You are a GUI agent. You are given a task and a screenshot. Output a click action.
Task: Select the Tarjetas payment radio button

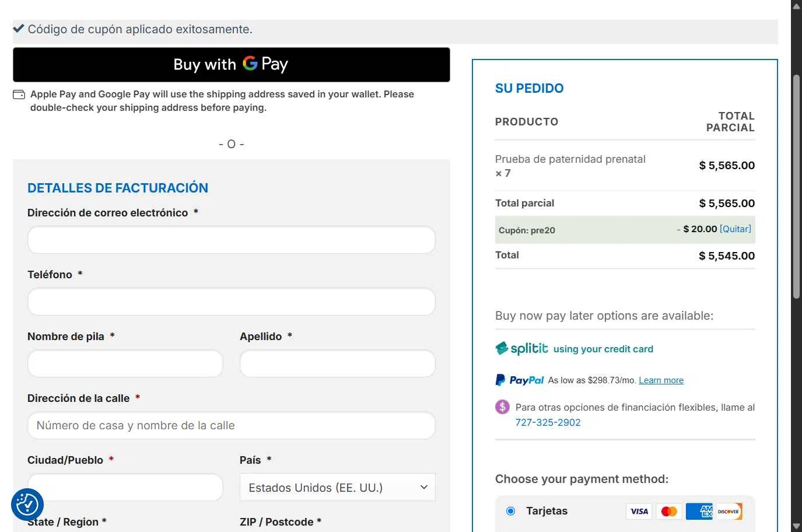(511, 511)
